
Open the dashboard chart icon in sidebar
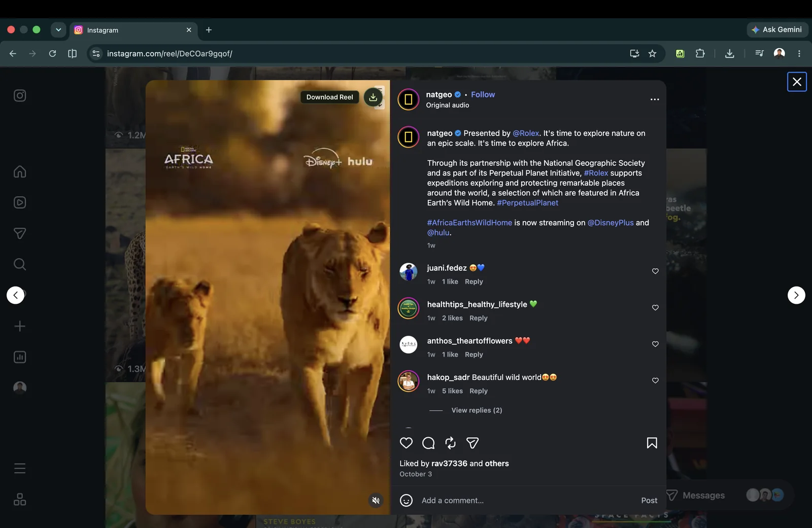(20, 357)
